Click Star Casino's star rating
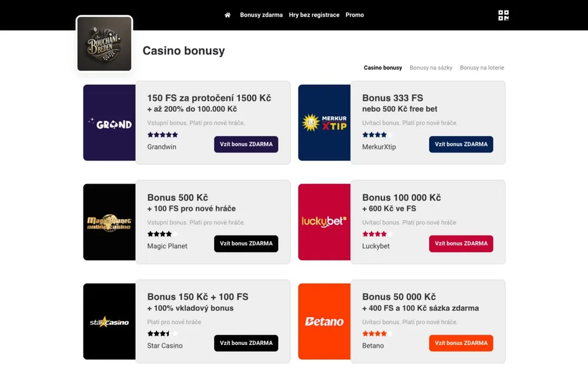This screenshot has width=588, height=368. [x=162, y=333]
